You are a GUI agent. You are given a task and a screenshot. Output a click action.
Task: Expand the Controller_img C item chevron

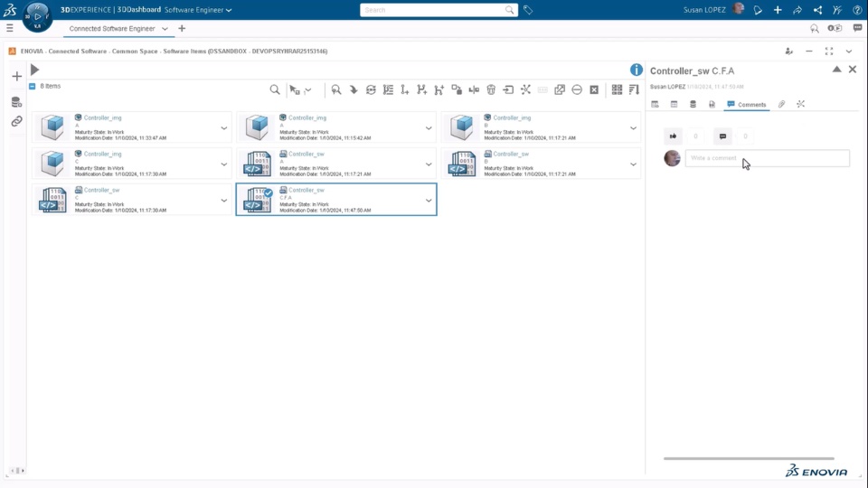(223, 164)
